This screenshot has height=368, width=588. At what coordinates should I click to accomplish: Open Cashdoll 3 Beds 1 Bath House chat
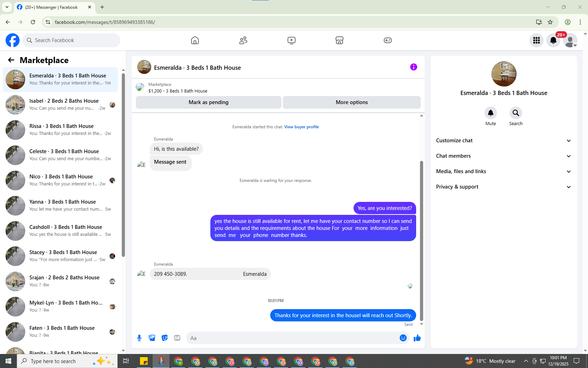pos(60,231)
